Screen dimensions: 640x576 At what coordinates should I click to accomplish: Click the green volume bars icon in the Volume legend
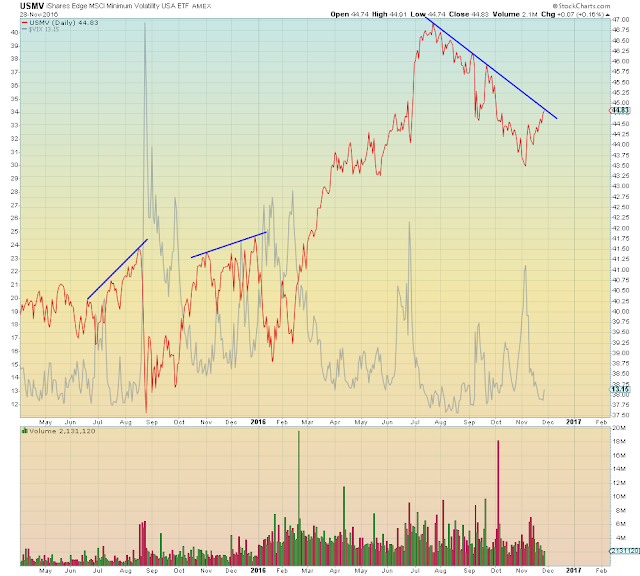pos(24,430)
